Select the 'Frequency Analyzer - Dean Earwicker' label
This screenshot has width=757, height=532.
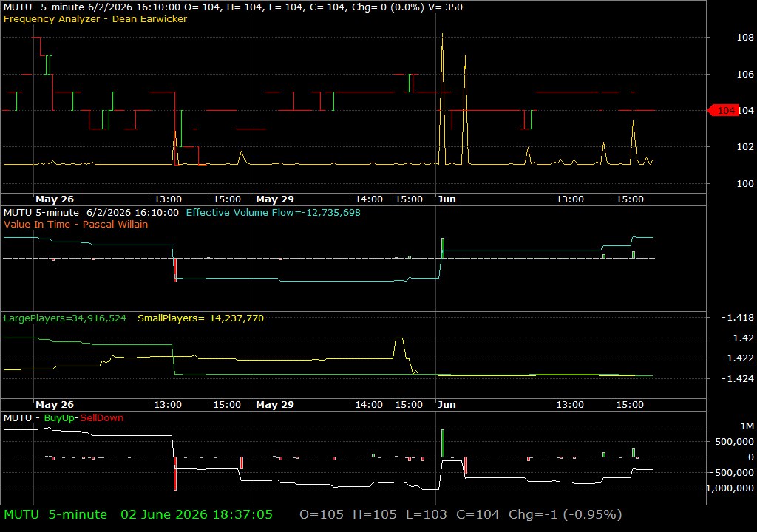[x=95, y=18]
